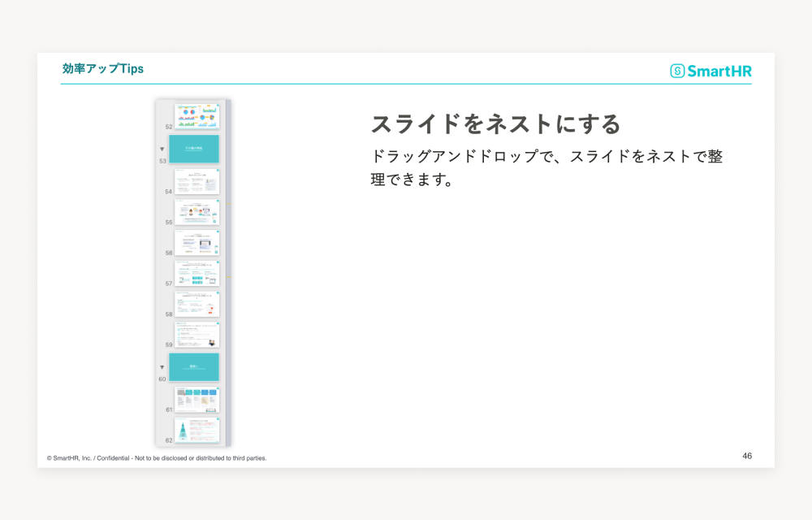The image size is (812, 520).
Task: Click the ドラッグアンドドロップ description paragraph
Action: click(x=546, y=168)
